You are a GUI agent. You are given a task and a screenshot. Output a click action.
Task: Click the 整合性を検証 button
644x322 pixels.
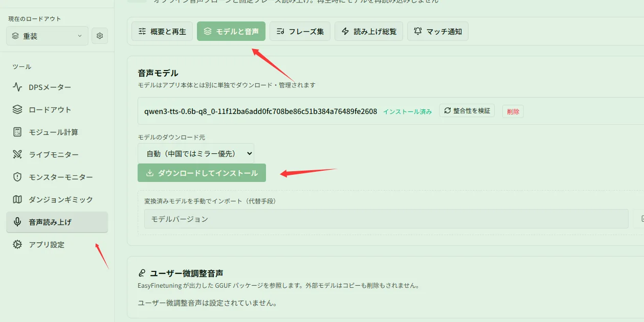point(467,110)
